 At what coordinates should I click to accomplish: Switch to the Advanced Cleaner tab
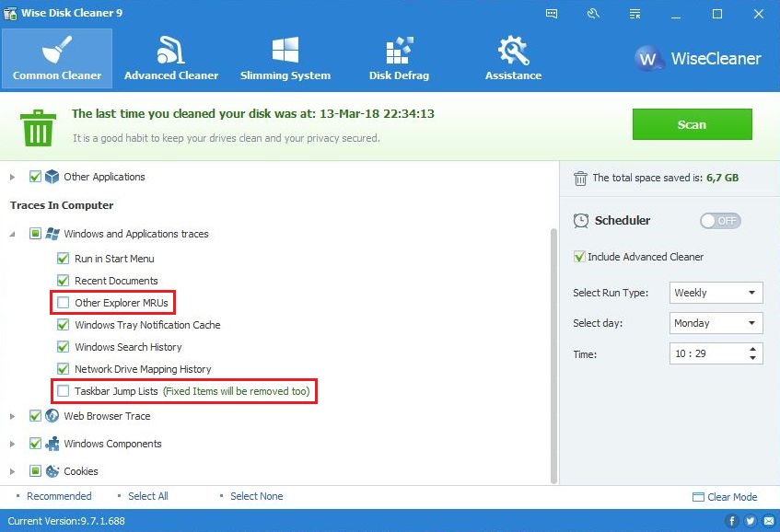pos(171,59)
